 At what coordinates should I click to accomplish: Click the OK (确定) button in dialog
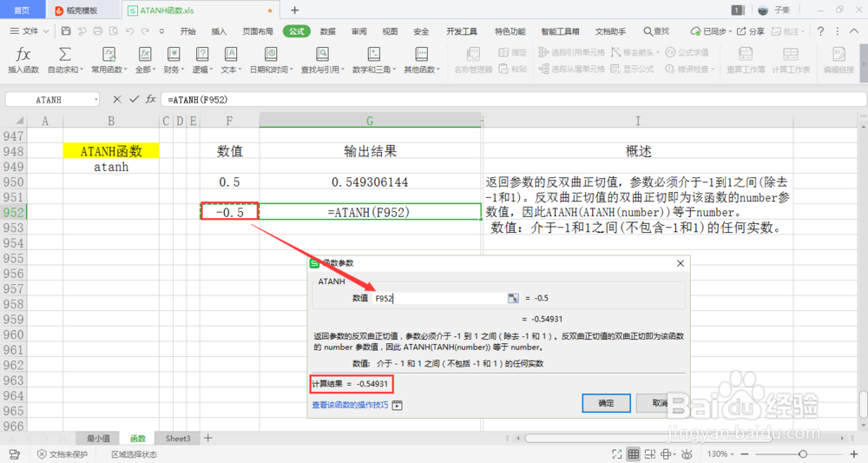coord(606,403)
